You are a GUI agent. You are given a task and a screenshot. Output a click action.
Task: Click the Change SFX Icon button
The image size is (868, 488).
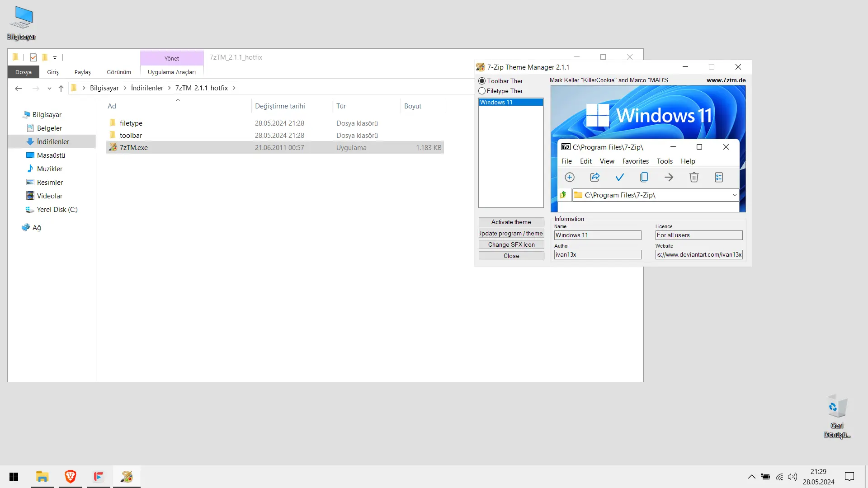click(x=511, y=244)
